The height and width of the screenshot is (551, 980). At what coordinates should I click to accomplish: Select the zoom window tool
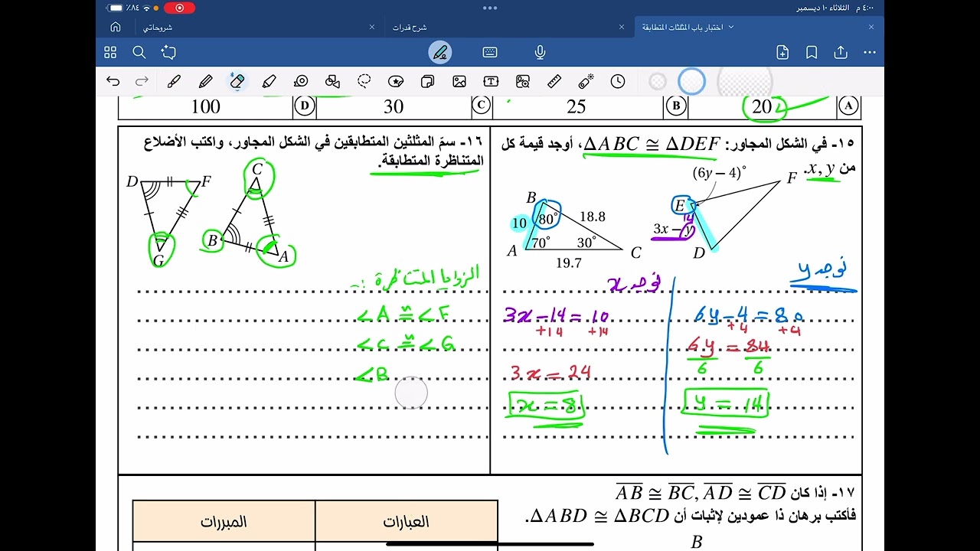pos(523,81)
